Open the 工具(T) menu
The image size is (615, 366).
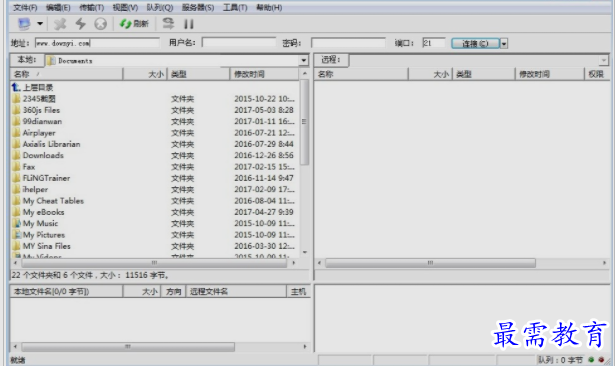point(235,7)
